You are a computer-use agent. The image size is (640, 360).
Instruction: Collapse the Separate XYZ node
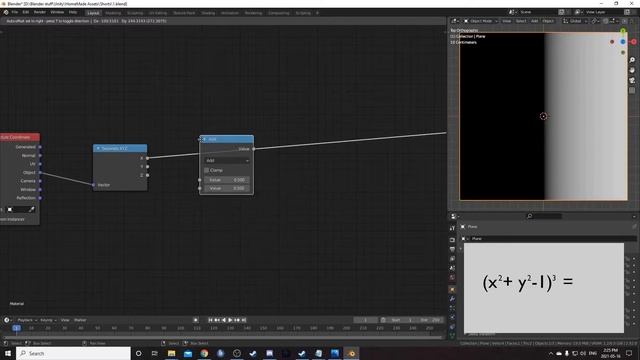(98, 148)
